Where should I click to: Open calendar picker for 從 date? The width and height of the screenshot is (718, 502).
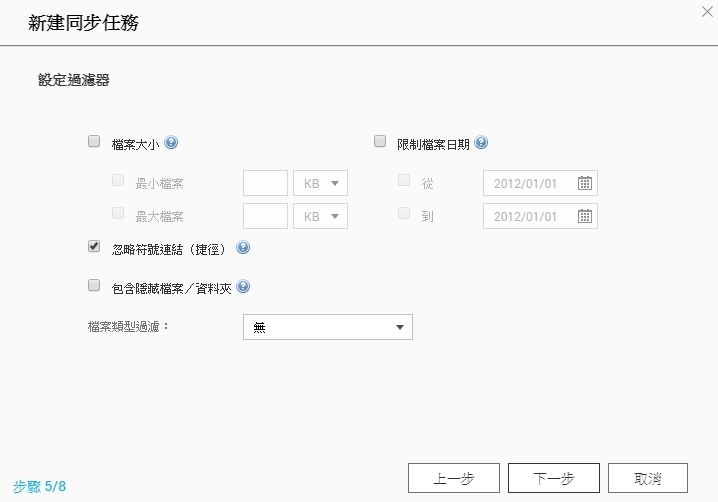click(x=585, y=183)
